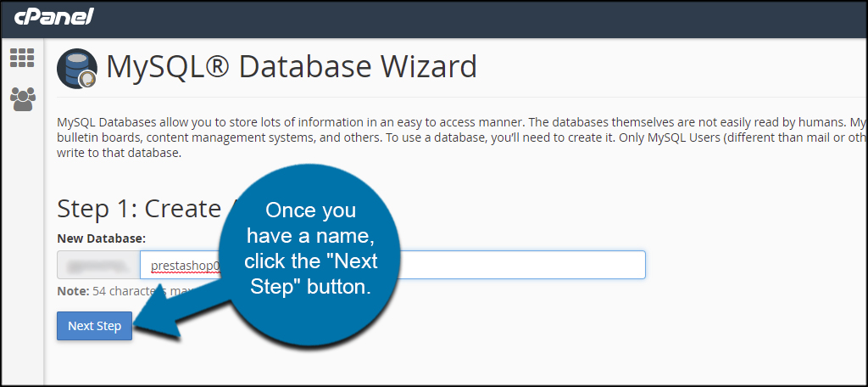Open the home apps grid icon
The image size is (868, 387).
22,59
